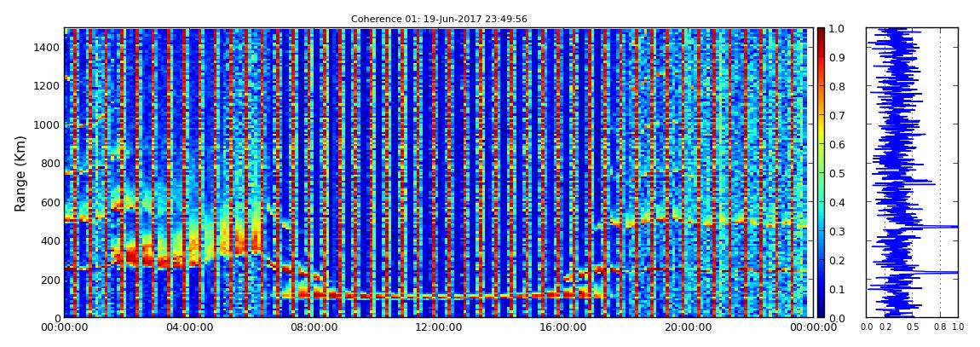Click the colorbar's green region near 0.5
Screen dimensions: 980x347
coord(820,173)
